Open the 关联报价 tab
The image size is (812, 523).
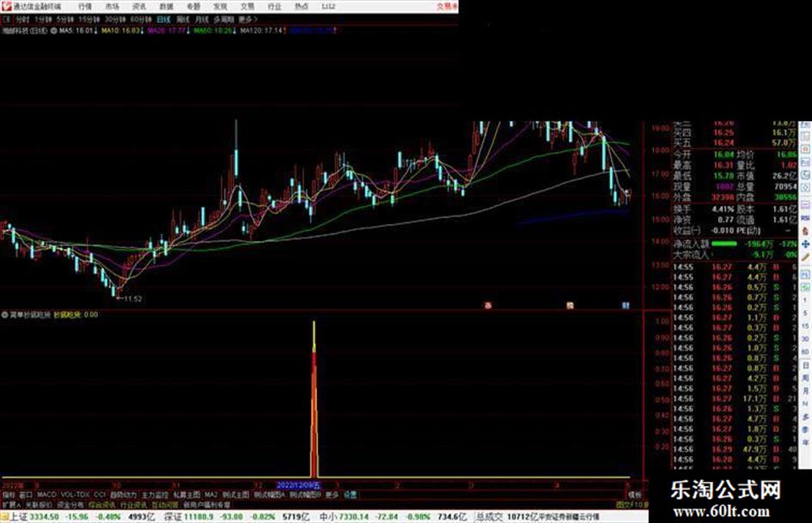[x=39, y=504]
